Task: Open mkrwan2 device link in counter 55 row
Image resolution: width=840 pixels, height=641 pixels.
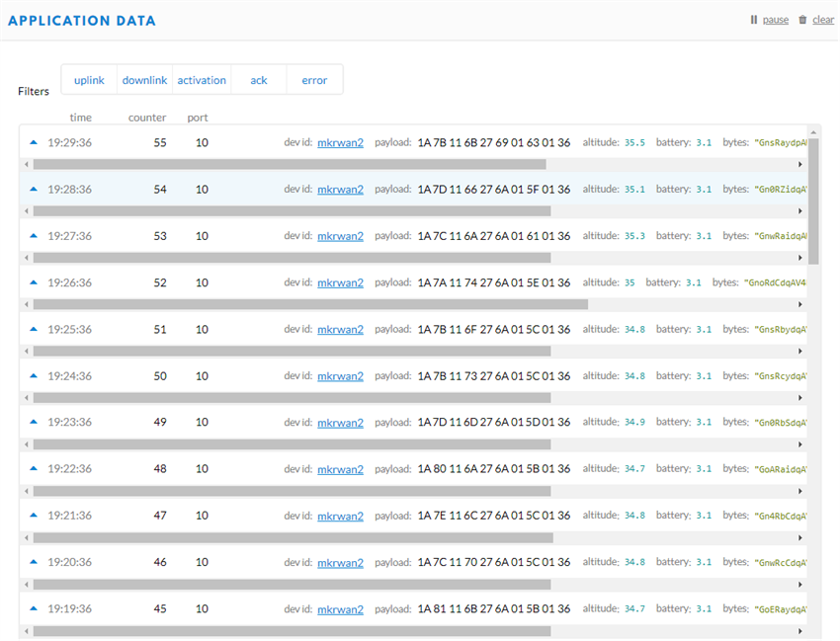Action: click(340, 142)
